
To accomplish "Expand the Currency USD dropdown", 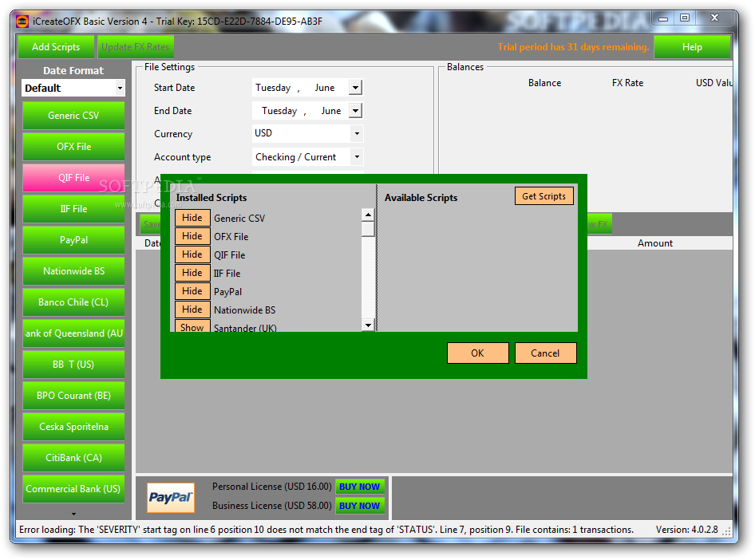I will pos(357,133).
